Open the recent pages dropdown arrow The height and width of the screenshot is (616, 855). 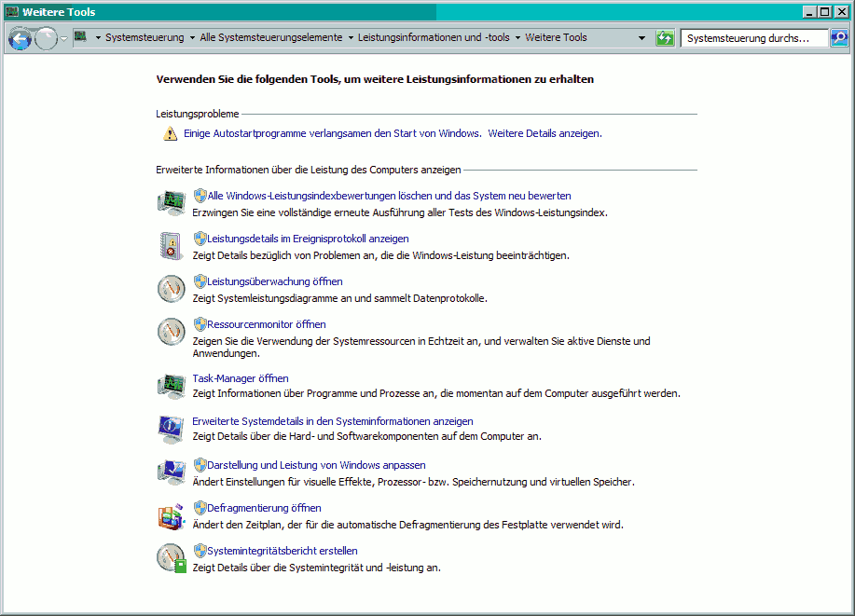click(63, 39)
